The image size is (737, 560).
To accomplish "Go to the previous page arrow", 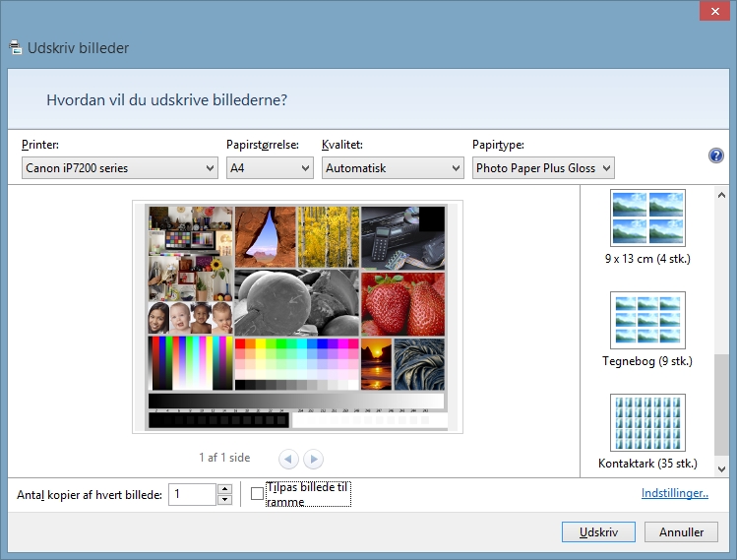I will [288, 459].
